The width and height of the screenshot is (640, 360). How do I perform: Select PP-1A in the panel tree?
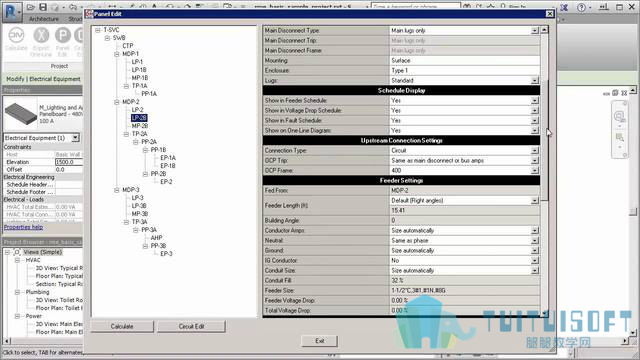149,94
